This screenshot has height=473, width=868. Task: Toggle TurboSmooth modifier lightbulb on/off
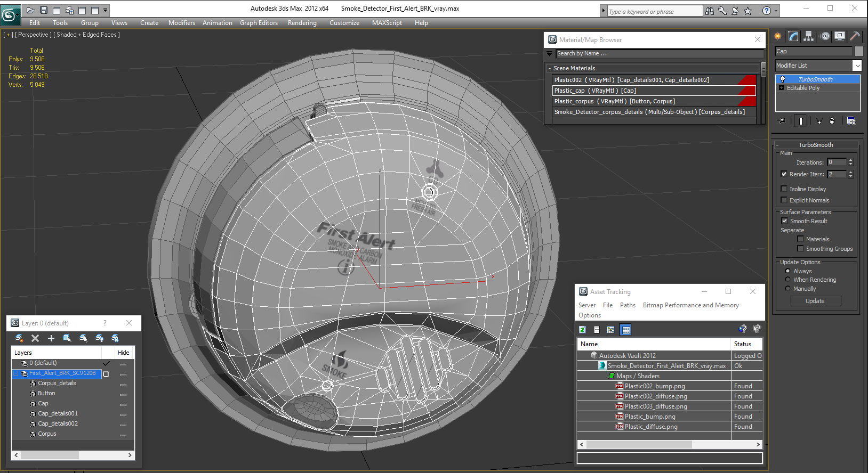(783, 79)
